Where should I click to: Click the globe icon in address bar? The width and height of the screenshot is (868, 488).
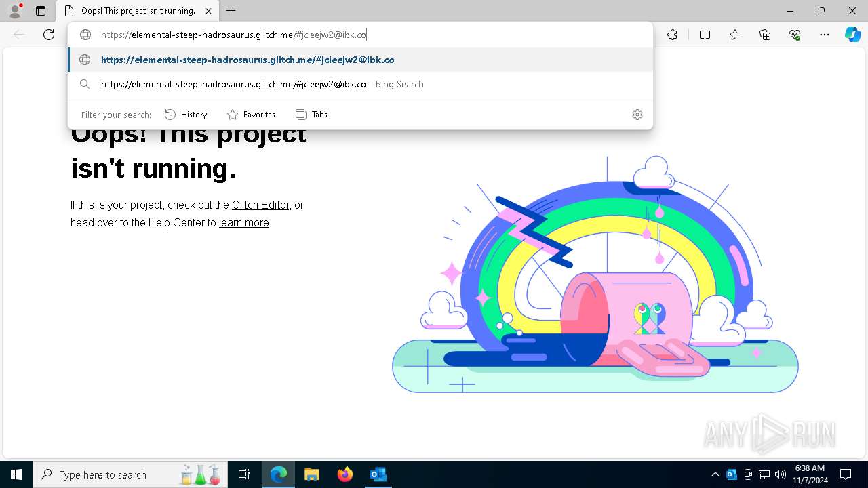[x=85, y=35]
